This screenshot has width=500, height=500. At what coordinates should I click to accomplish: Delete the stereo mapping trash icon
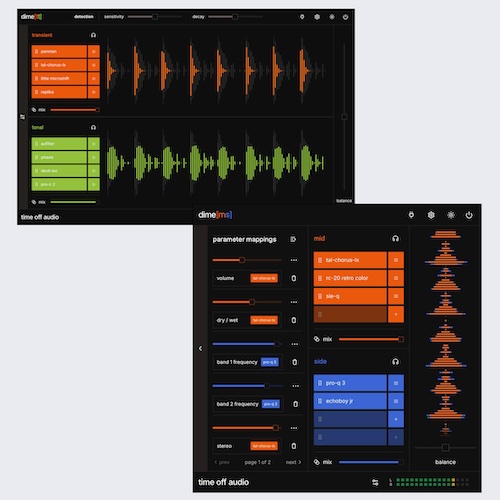coord(294,446)
